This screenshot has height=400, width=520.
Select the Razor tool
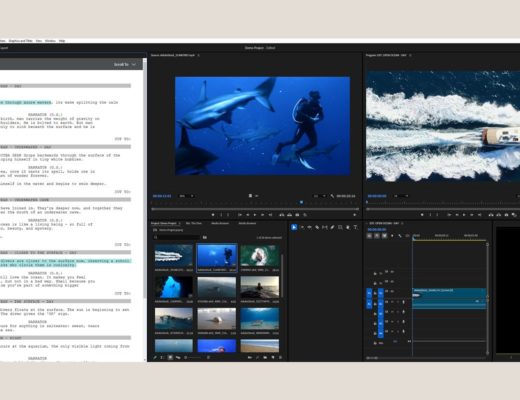(x=317, y=227)
